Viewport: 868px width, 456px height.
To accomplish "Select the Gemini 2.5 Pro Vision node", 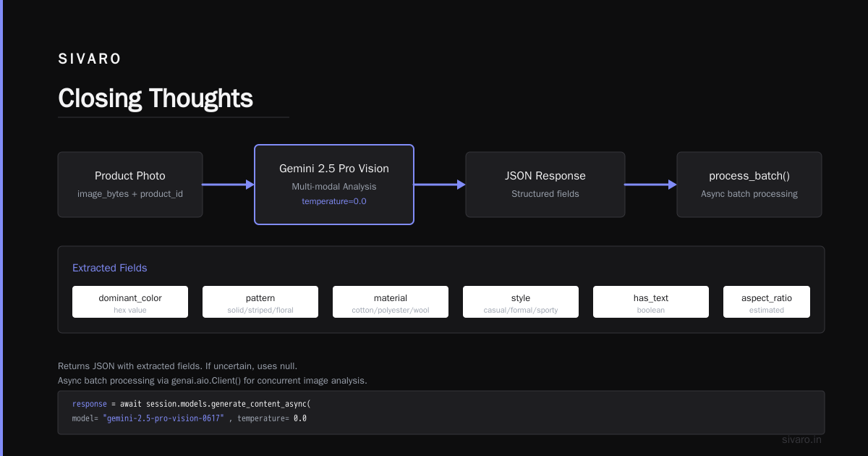I will tap(334, 185).
